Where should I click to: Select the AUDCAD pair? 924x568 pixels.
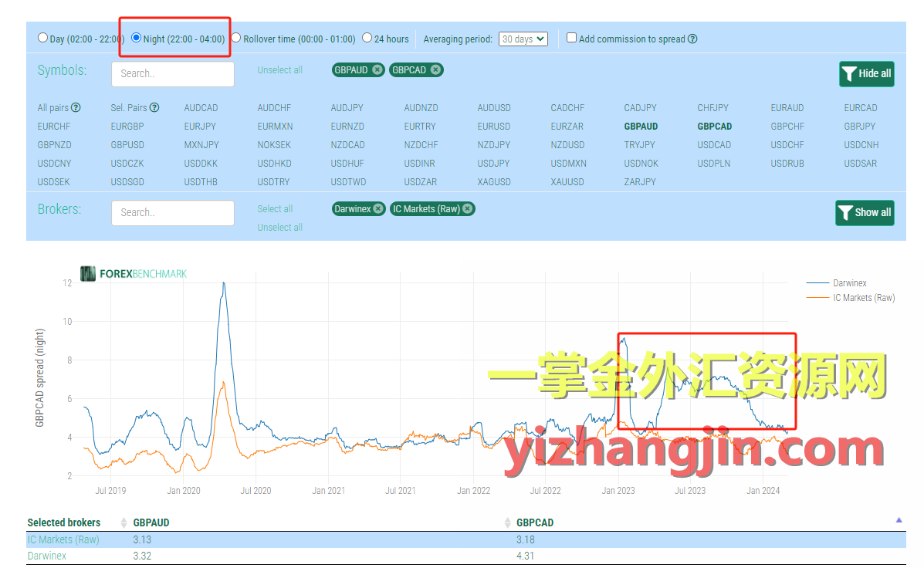[x=201, y=108]
